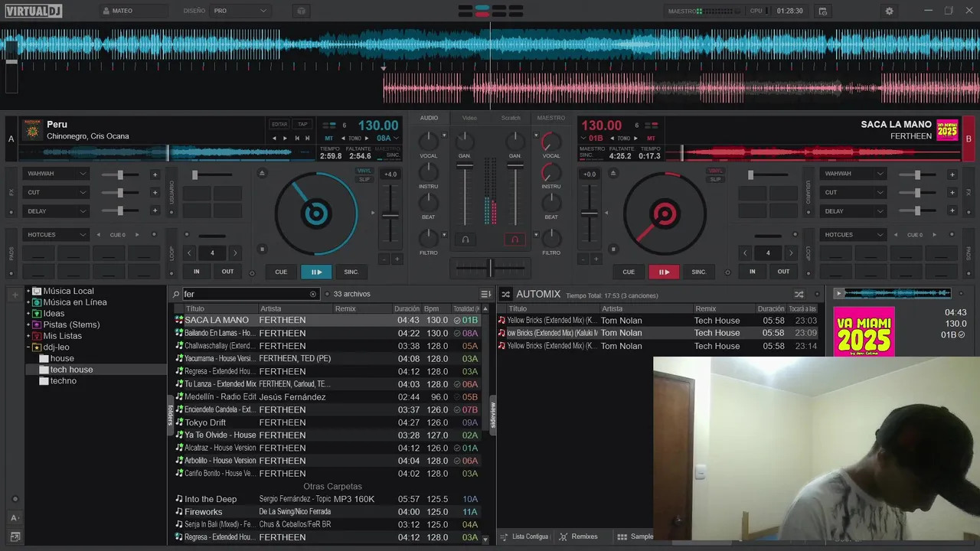Click the magnifier search icon in the browser
980x551 pixels.
(x=176, y=294)
